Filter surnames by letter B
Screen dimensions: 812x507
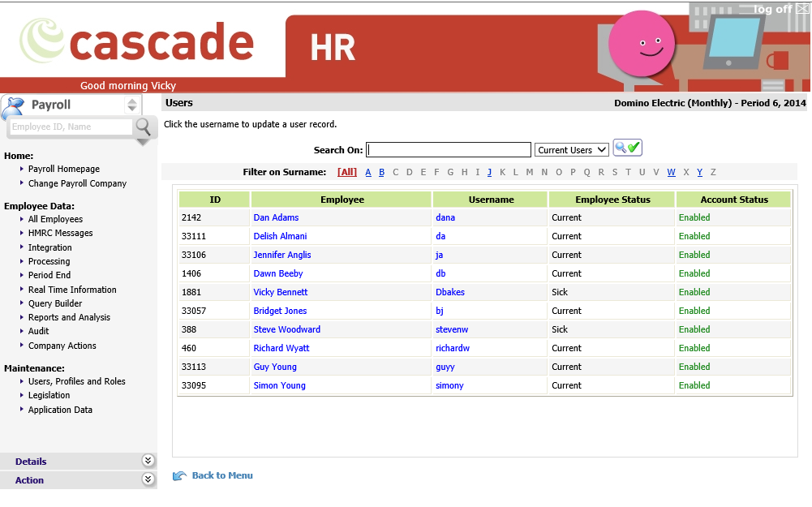381,172
